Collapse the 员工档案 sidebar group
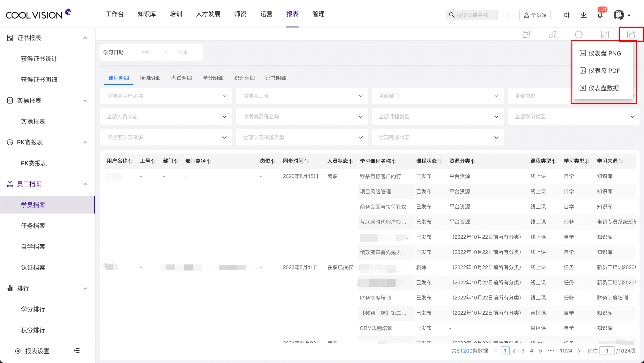Viewport: 644px width, 363px height. [x=85, y=184]
